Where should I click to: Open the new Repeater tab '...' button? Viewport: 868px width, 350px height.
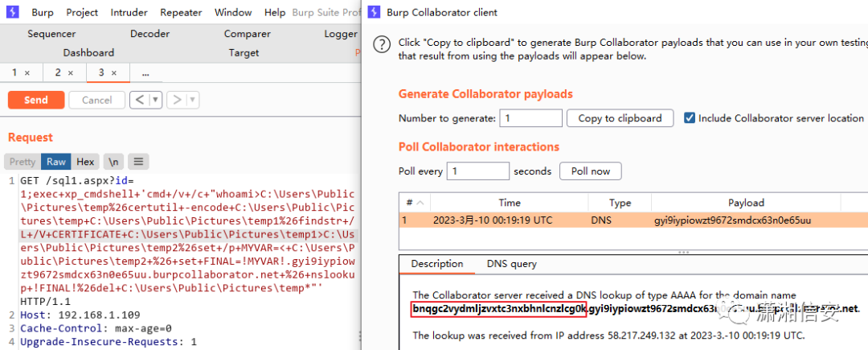(145, 72)
